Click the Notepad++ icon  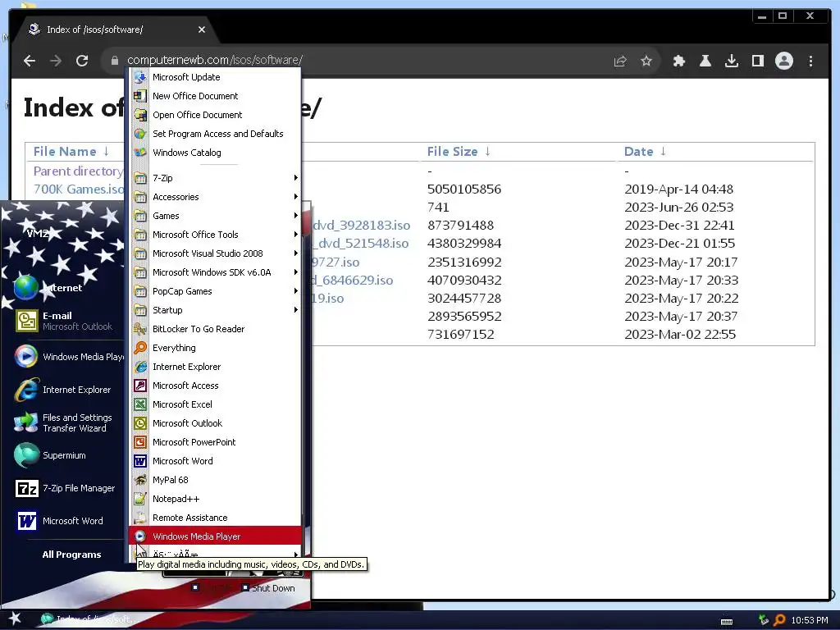(x=139, y=499)
